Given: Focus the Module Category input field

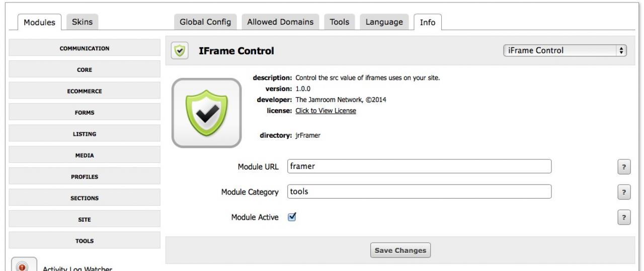Looking at the screenshot, I should point(419,192).
